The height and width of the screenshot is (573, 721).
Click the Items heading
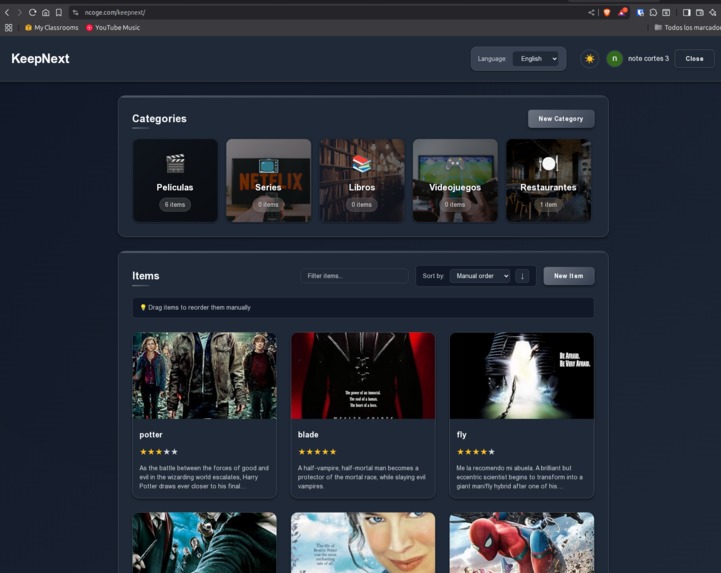point(146,276)
